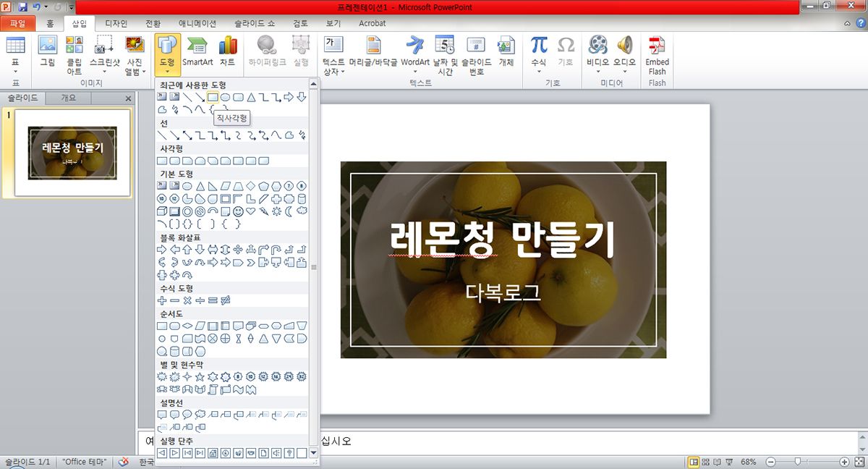Click the 다복로그 subtitle on slide
Viewport: 868px width, 469px height.
tap(503, 292)
